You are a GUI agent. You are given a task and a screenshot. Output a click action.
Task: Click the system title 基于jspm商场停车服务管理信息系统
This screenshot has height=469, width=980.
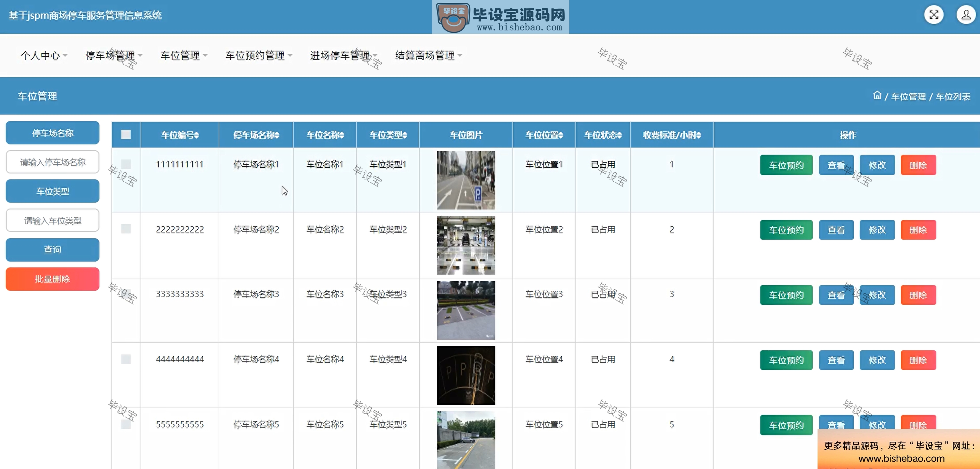pyautogui.click(x=85, y=15)
